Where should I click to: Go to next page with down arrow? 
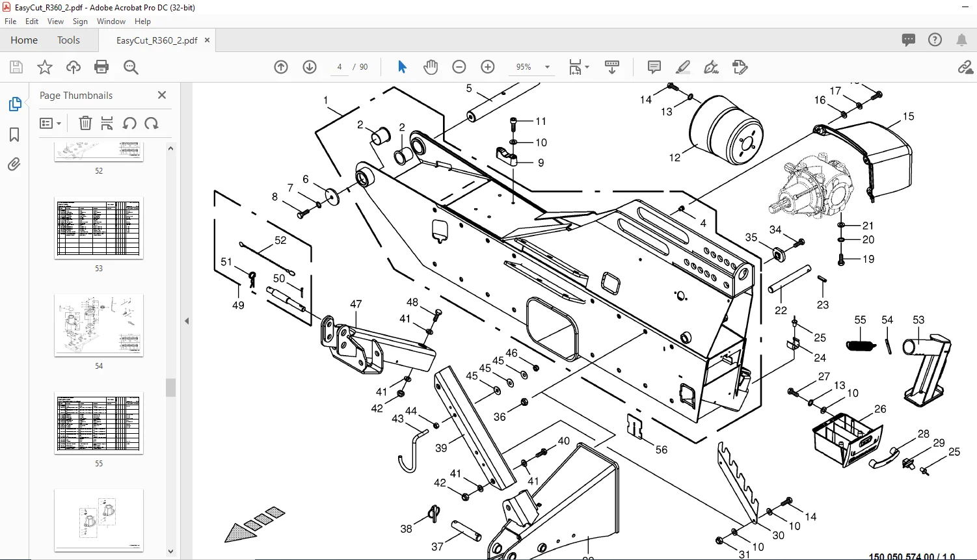click(310, 67)
